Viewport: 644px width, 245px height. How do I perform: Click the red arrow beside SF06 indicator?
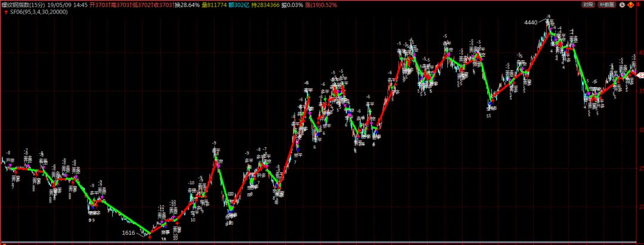(5, 11)
